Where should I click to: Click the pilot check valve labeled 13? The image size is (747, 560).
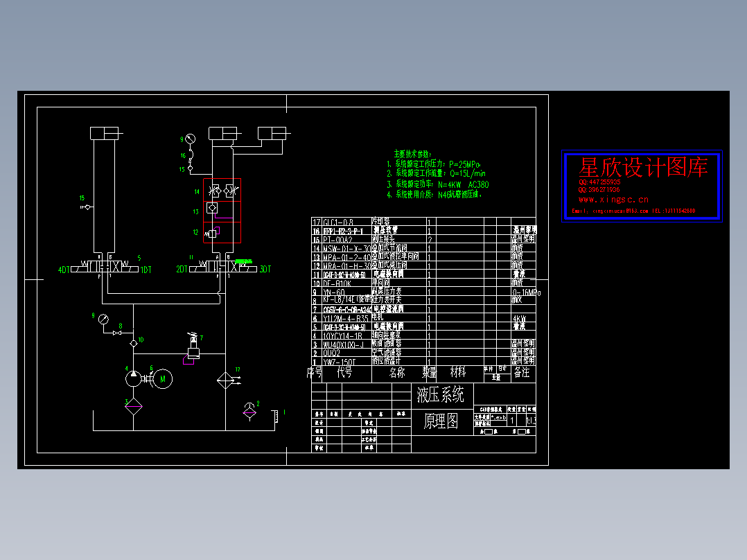pos(222,211)
